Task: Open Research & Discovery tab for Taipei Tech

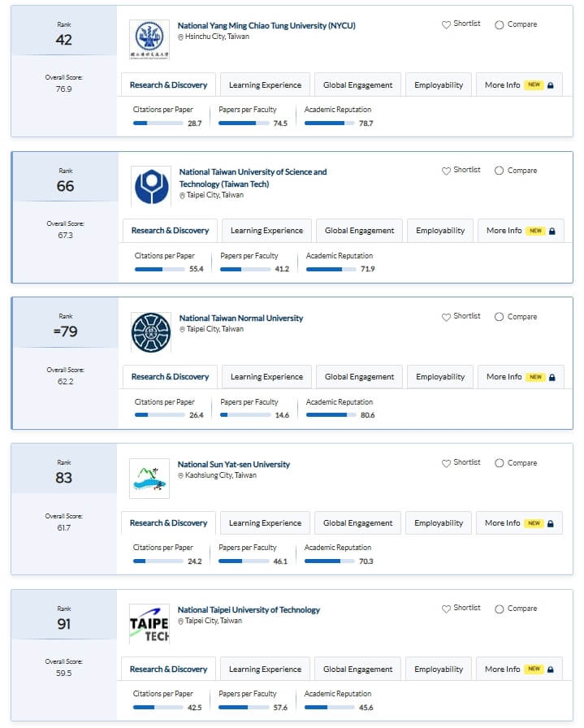Action: (168, 669)
